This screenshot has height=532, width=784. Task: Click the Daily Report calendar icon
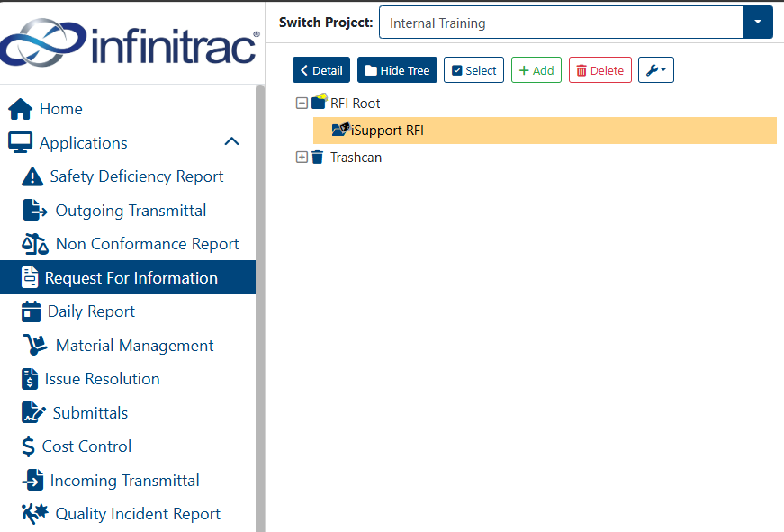click(x=31, y=311)
